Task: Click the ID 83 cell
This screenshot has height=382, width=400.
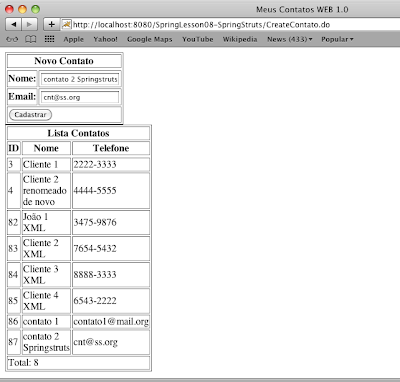Action: tap(14, 248)
